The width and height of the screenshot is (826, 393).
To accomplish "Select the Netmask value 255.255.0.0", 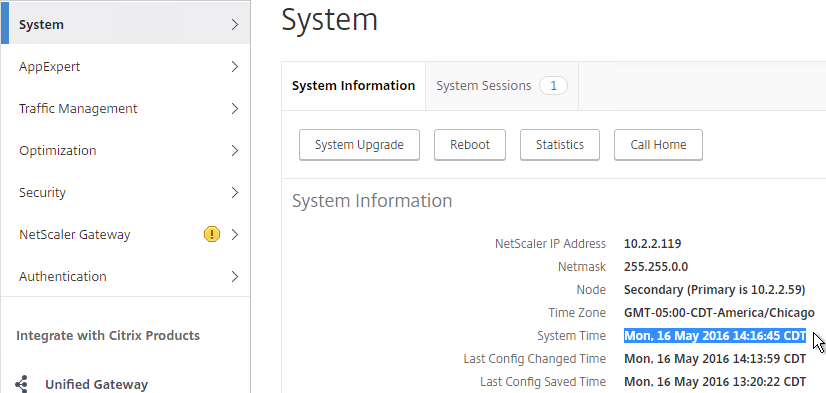I will [656, 267].
